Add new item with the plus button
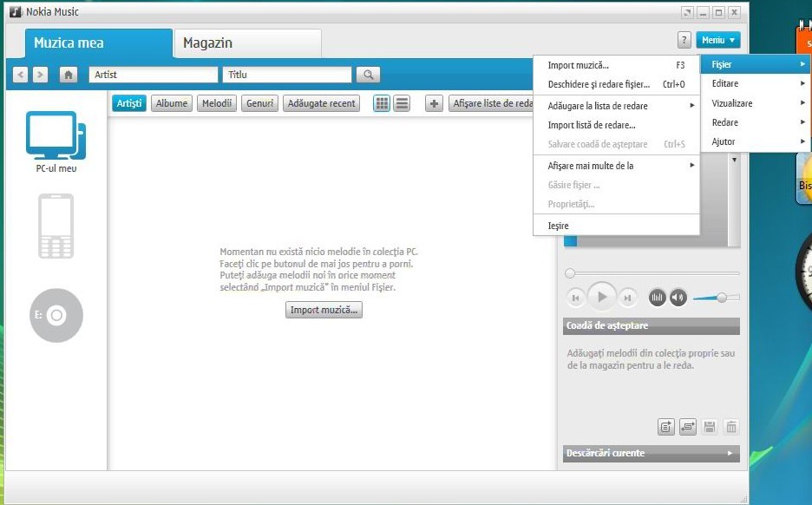 [434, 103]
